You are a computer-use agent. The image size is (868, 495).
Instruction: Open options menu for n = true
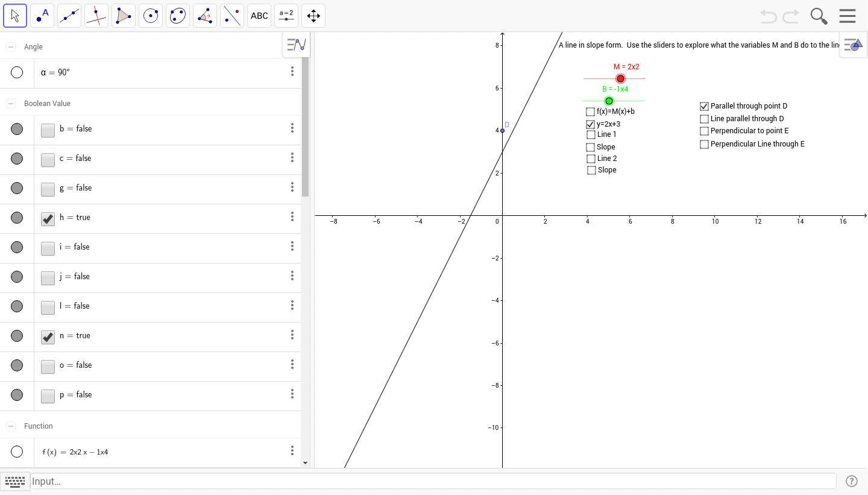(292, 335)
